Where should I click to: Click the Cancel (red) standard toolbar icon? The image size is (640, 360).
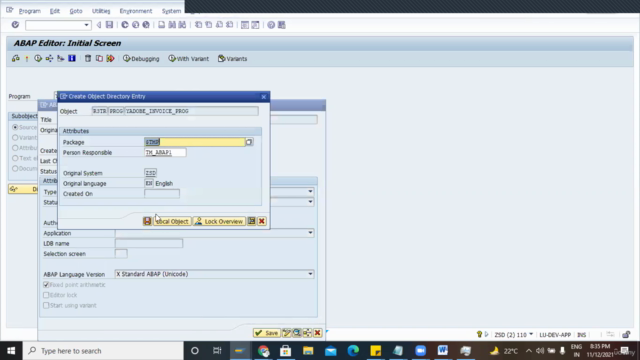(x=146, y=25)
